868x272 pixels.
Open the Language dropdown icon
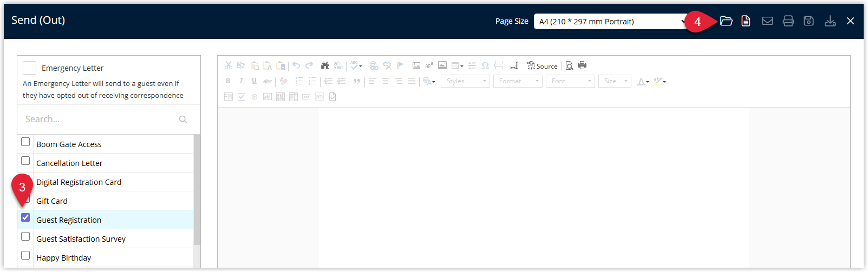coord(429,81)
